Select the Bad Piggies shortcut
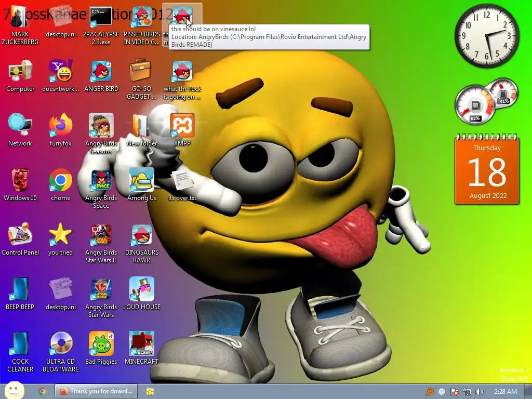532x399 pixels. [101, 349]
